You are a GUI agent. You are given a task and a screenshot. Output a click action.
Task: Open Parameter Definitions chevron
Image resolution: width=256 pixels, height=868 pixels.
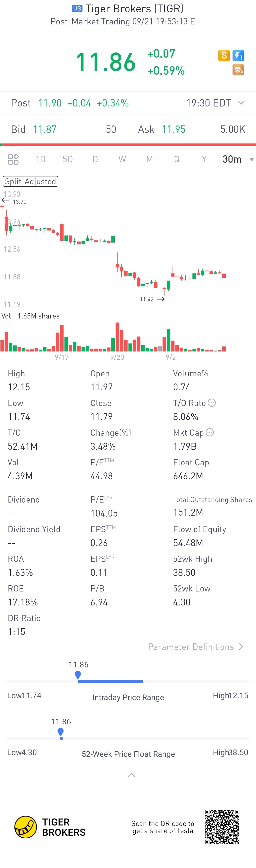coord(241,647)
